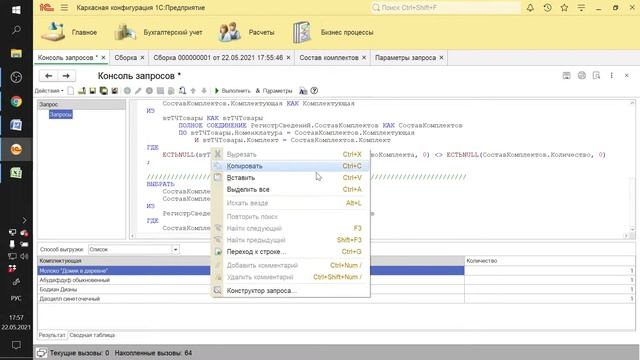Switch to the Параметры запроса tab
The image size is (640, 360).
coord(405,58)
